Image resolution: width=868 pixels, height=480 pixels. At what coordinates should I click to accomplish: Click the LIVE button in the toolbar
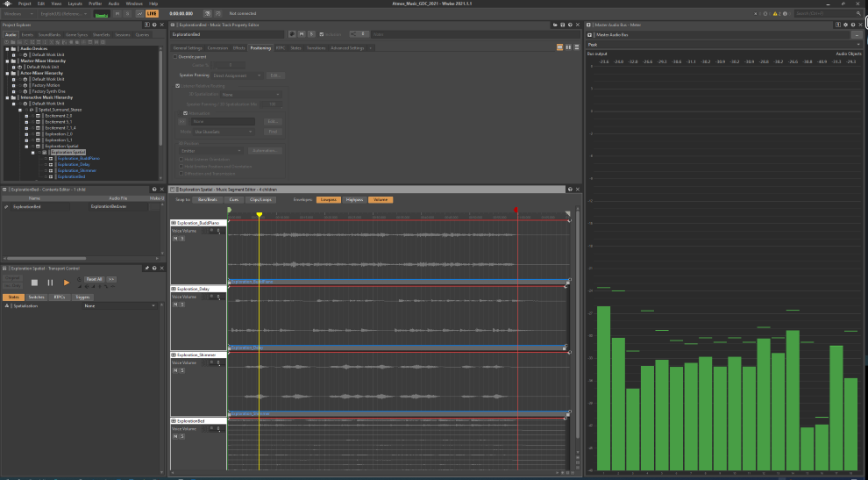152,13
